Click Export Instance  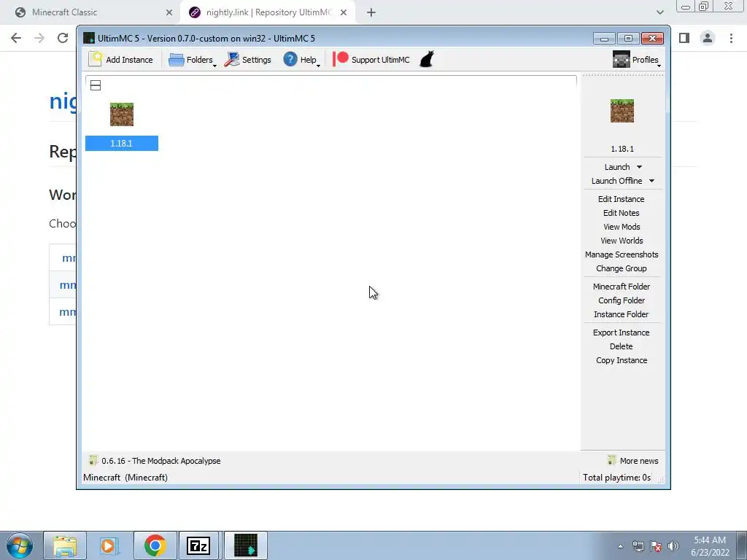(622, 332)
